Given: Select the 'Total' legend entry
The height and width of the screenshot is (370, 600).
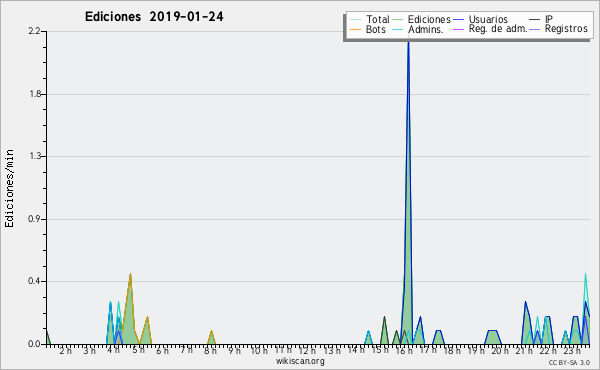Looking at the screenshot, I should pyautogui.click(x=370, y=19).
